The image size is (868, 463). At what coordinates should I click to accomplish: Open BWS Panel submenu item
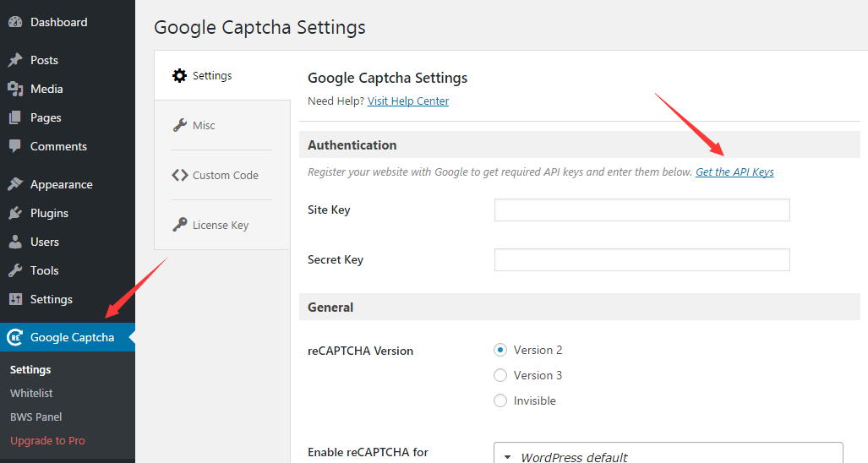click(36, 417)
